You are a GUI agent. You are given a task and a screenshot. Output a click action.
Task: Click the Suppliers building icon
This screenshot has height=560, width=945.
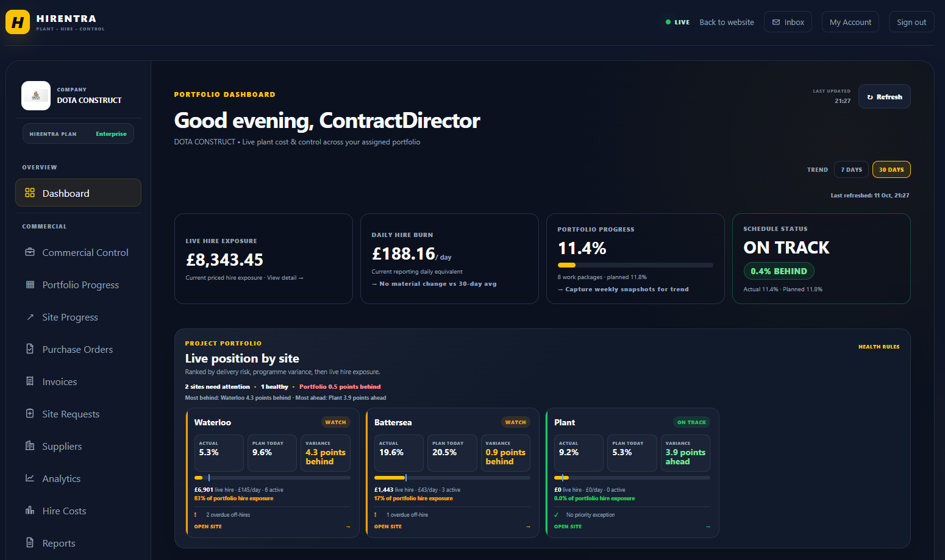point(30,446)
